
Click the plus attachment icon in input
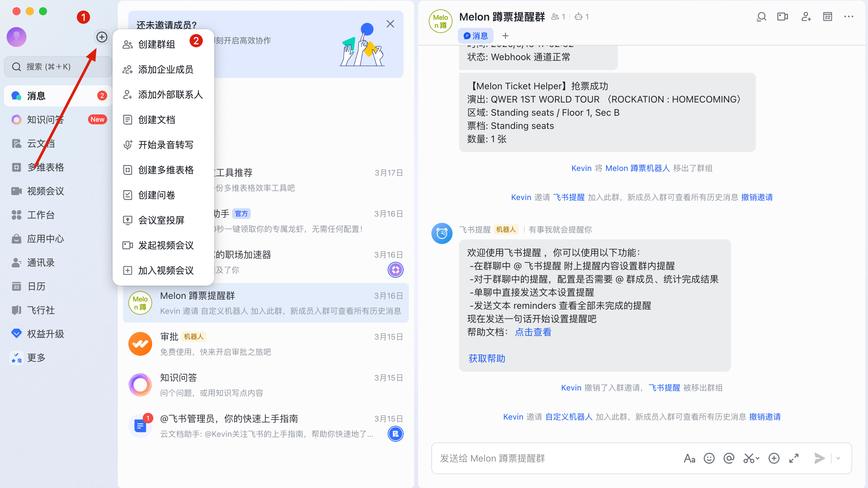click(x=774, y=458)
